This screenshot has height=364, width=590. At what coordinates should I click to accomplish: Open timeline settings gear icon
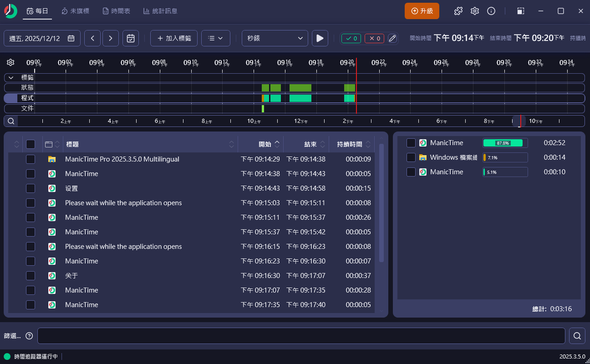(11, 63)
